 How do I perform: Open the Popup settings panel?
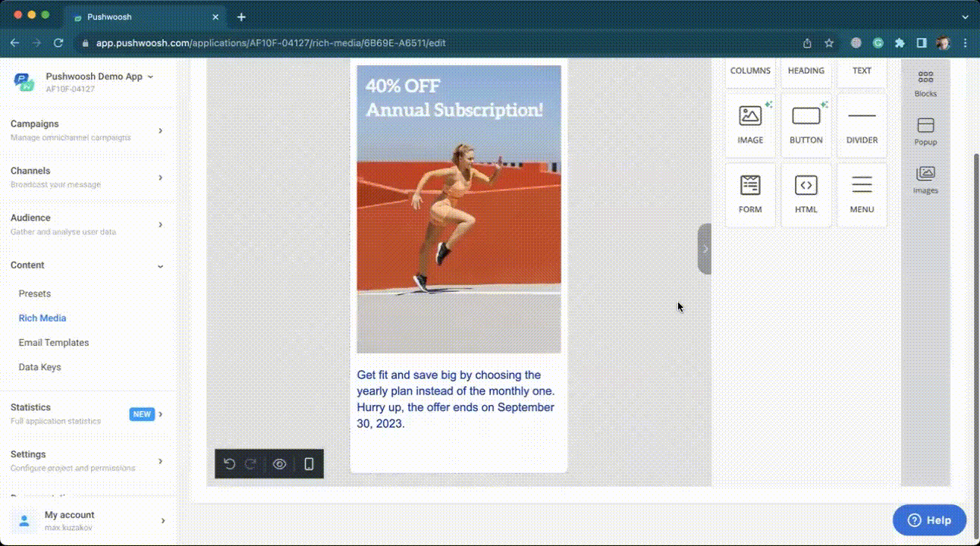(925, 132)
